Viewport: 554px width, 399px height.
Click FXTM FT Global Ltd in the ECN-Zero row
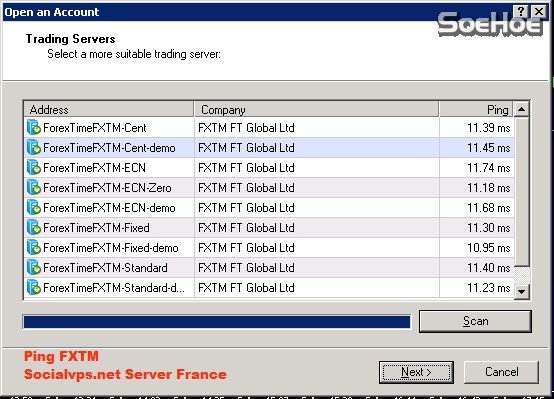point(246,188)
